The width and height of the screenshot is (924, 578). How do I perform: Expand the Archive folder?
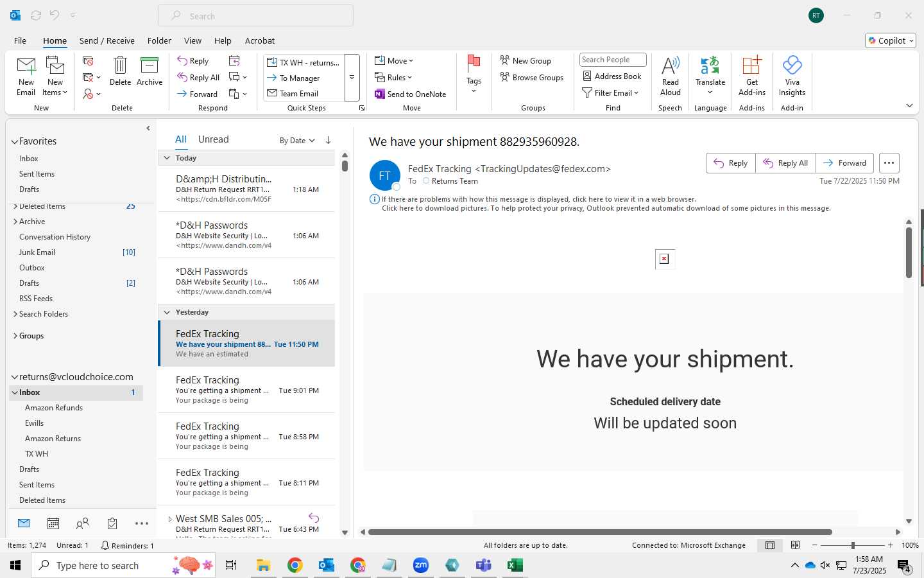coord(15,222)
